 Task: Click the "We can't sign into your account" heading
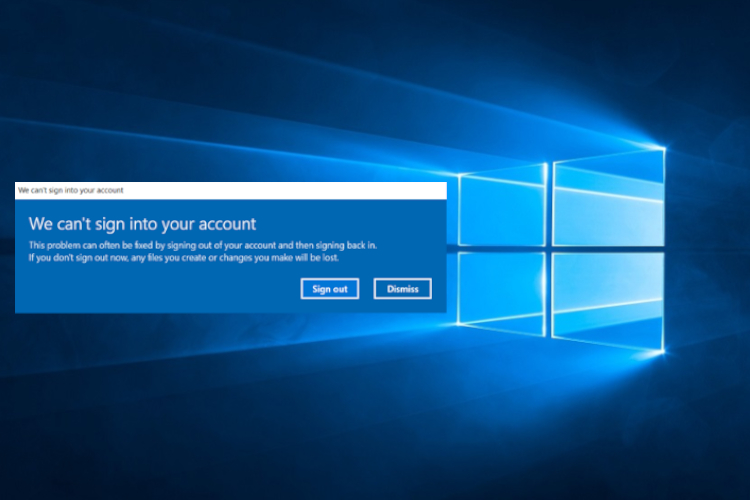pos(142,223)
